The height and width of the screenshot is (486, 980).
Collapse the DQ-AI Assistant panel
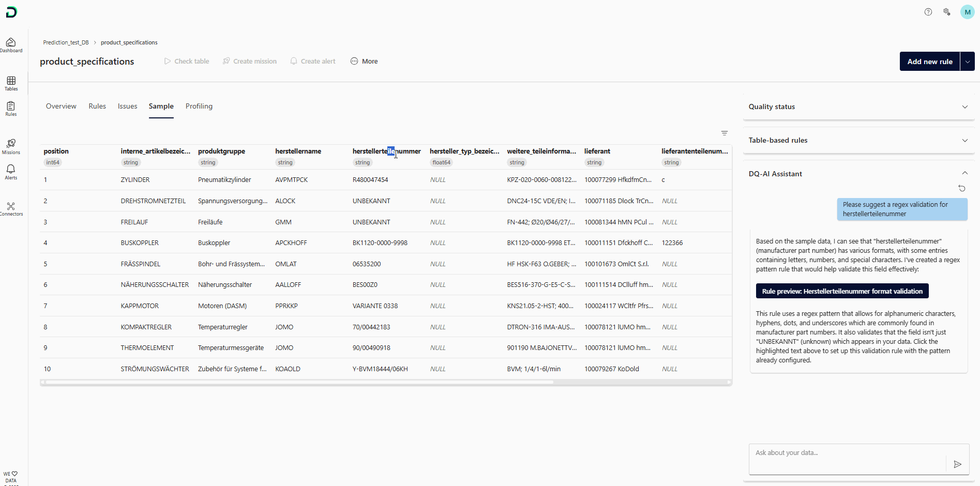tap(964, 173)
